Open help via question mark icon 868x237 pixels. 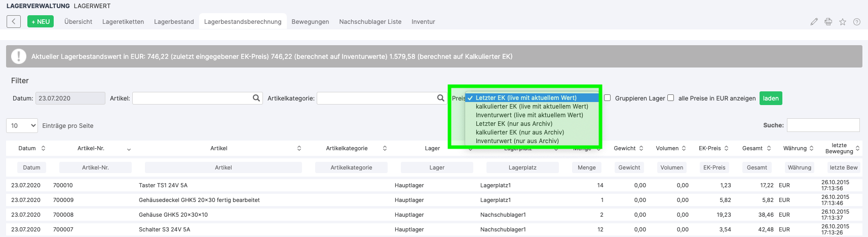pos(856,22)
